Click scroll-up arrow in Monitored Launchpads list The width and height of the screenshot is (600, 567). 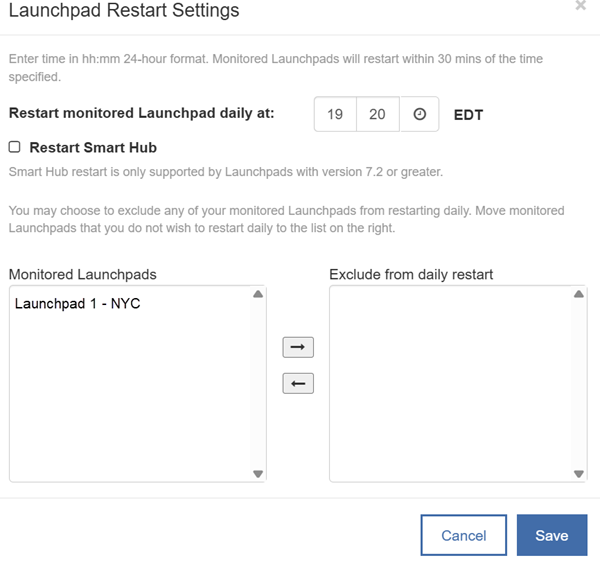point(258,295)
